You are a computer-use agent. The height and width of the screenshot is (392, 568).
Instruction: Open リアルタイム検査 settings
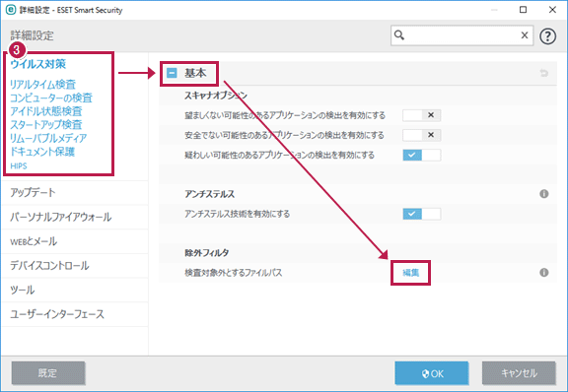42,85
